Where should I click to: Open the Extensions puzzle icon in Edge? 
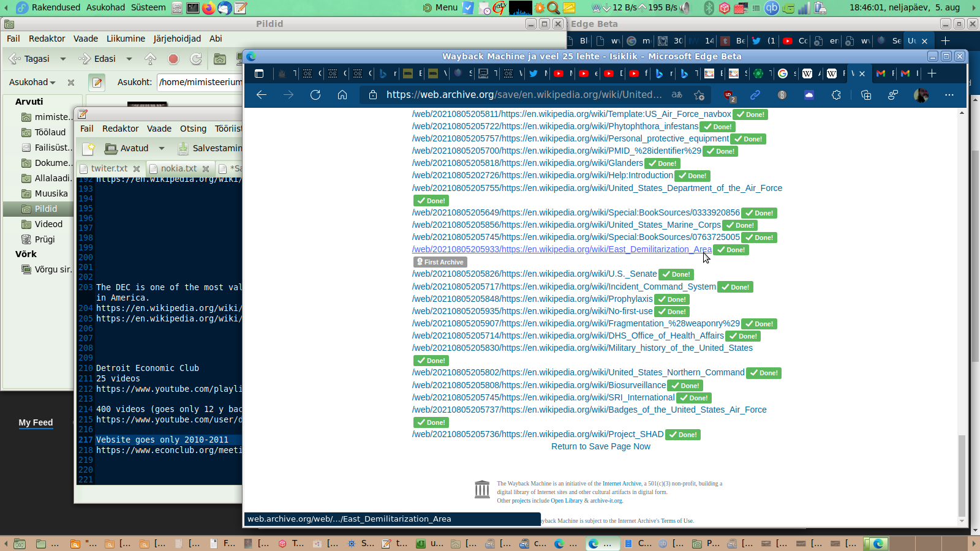coord(836,95)
